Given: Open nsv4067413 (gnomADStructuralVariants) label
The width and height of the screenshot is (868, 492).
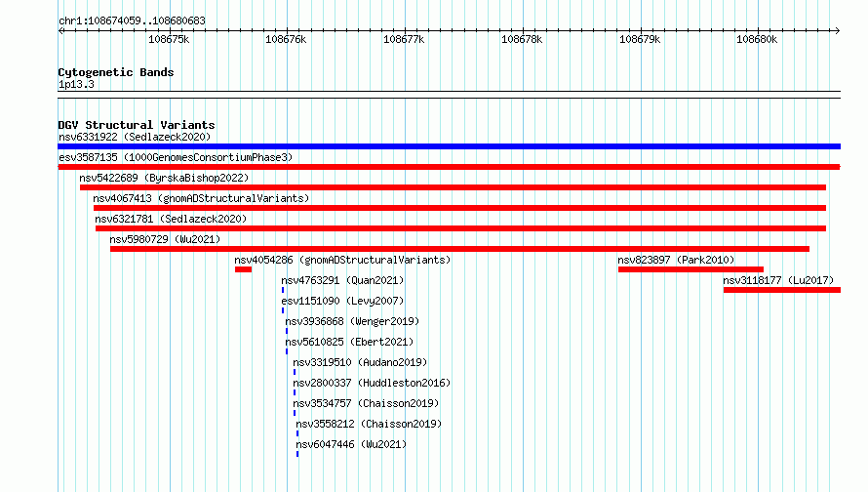Looking at the screenshot, I should click(x=201, y=198).
